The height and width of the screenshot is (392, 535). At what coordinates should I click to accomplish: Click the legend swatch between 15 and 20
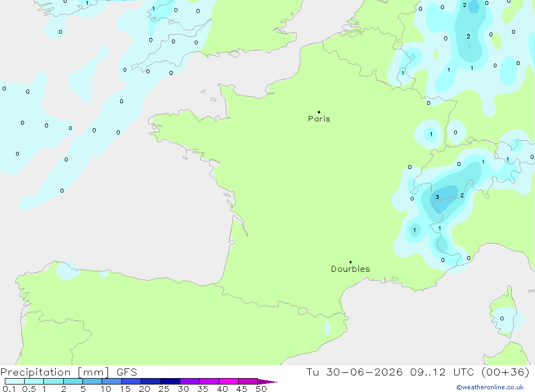[131, 381]
